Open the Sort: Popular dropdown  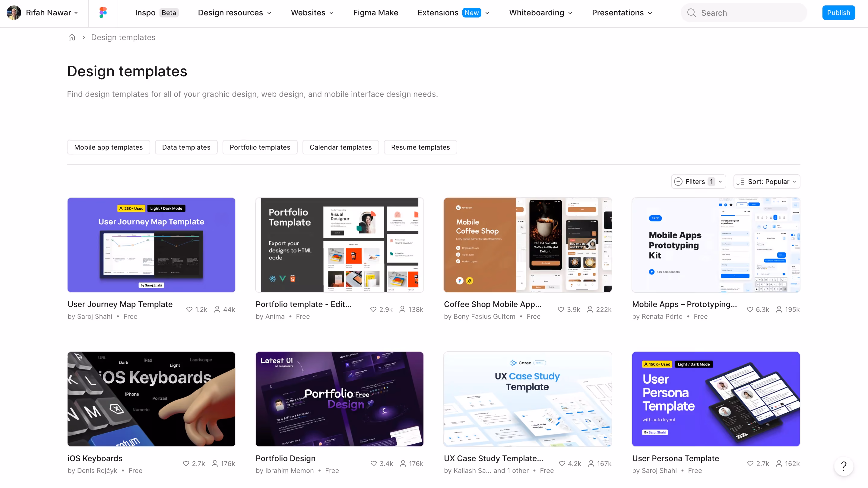[x=767, y=182]
